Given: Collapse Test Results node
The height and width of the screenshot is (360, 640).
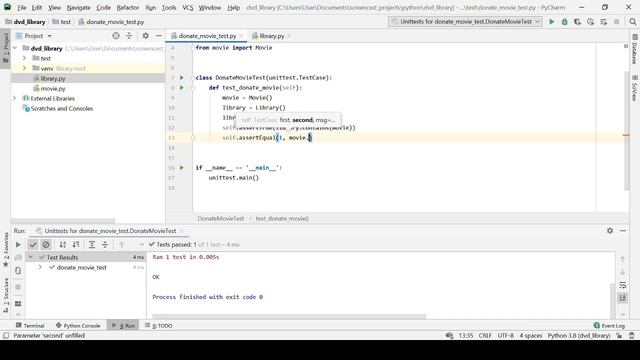Looking at the screenshot, I should [30, 257].
